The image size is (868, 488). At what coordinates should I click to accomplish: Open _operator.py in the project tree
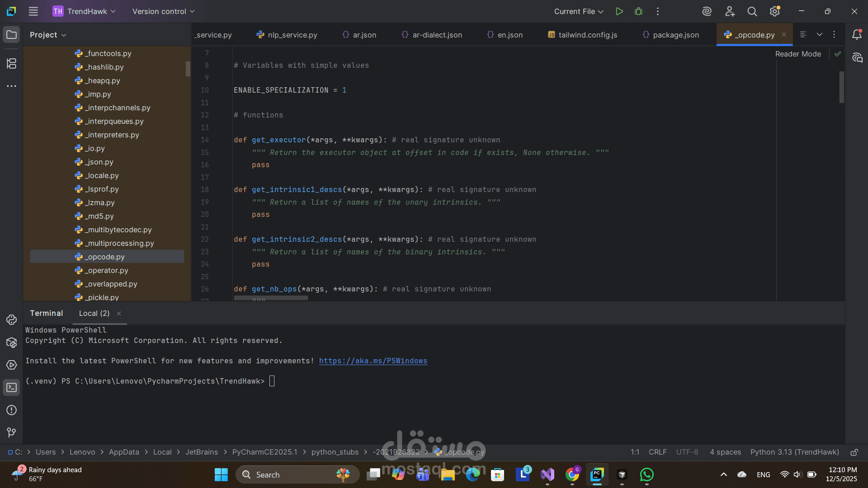(108, 270)
